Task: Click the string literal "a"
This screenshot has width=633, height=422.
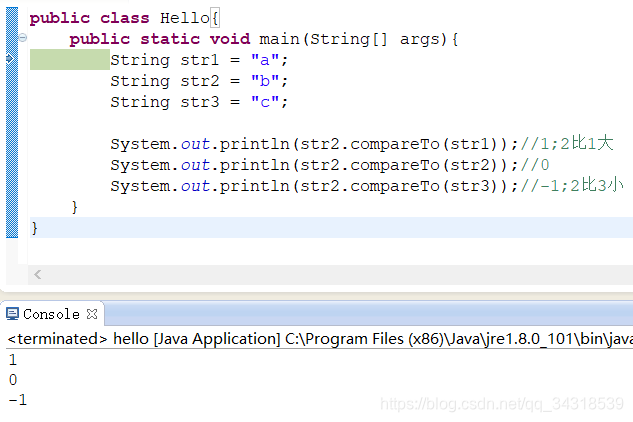Action: 265,60
